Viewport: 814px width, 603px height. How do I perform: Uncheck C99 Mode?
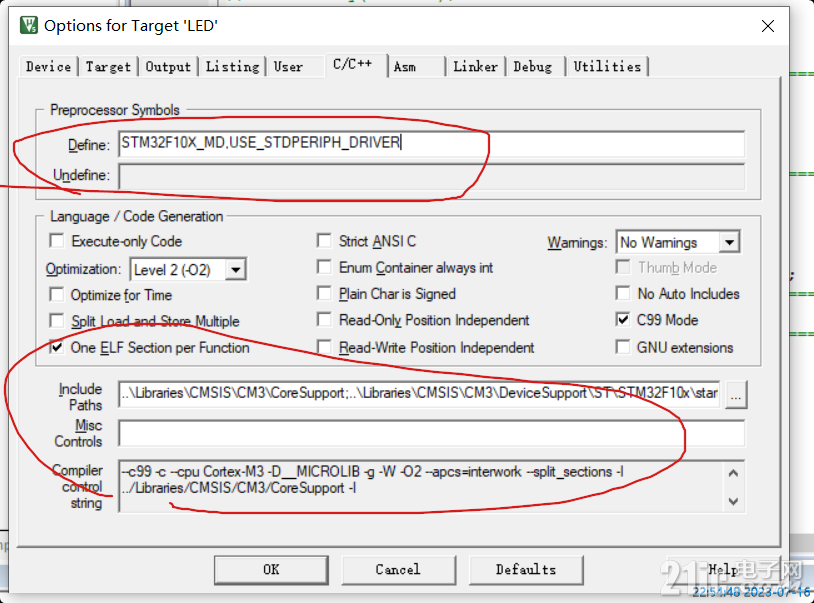pyautogui.click(x=622, y=320)
